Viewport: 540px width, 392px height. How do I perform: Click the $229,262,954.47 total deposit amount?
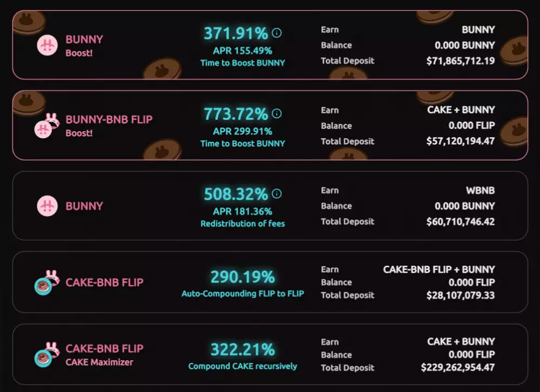458,368
